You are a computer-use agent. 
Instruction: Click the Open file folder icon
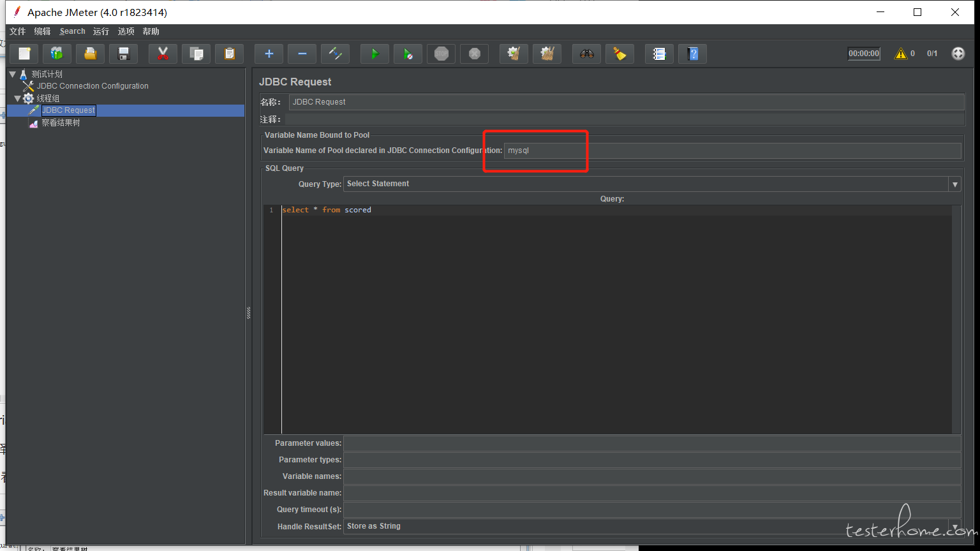[x=91, y=54]
